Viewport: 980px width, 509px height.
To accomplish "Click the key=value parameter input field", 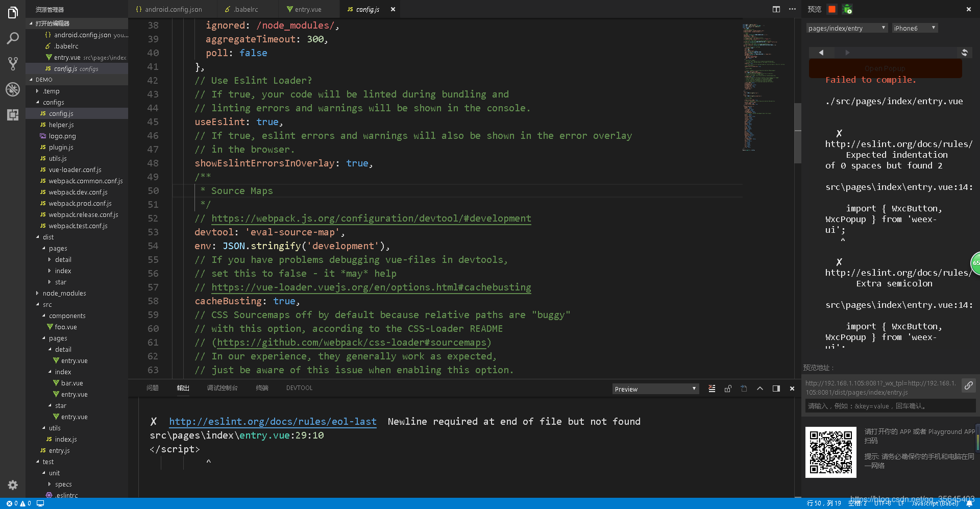I will (890, 406).
